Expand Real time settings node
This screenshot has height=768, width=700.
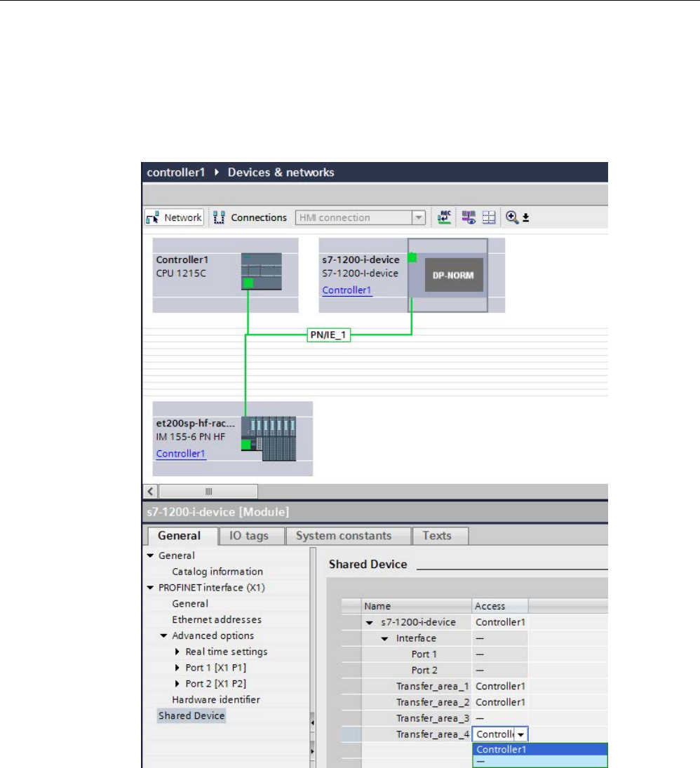point(177,652)
